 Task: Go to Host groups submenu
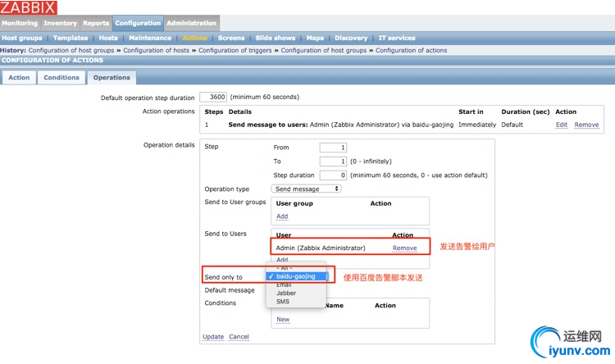tap(22, 38)
